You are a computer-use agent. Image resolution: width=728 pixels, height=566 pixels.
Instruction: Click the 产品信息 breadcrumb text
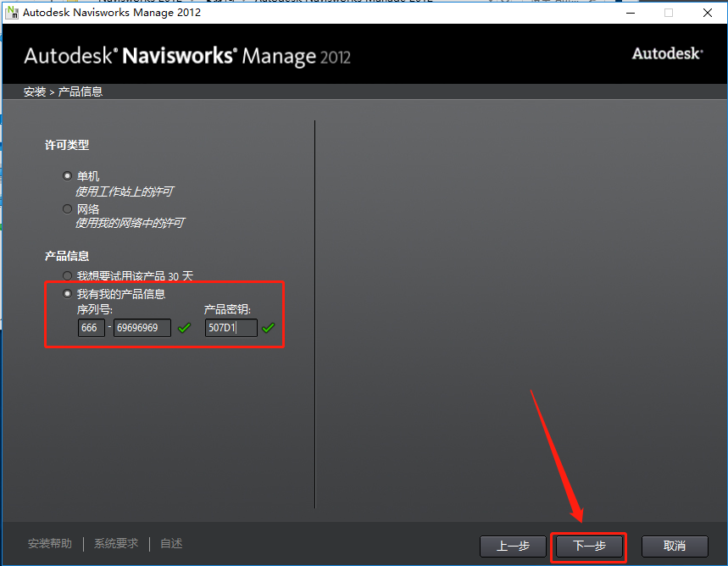80,92
